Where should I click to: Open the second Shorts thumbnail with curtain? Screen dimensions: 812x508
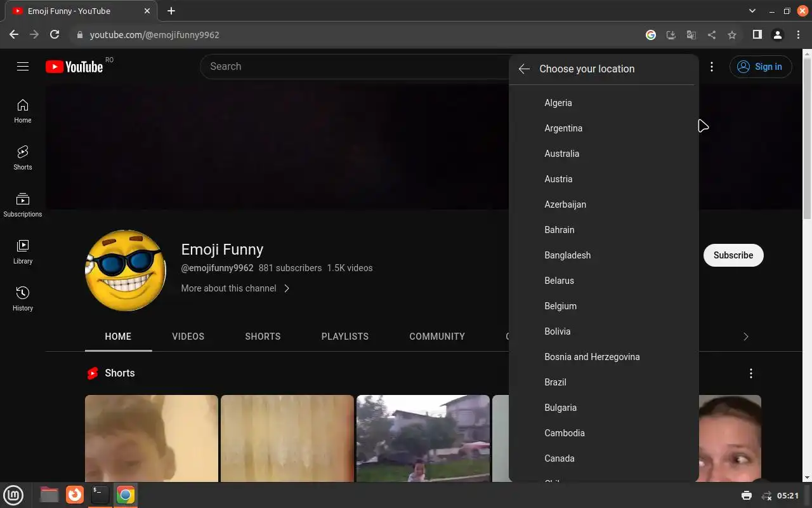click(287, 438)
